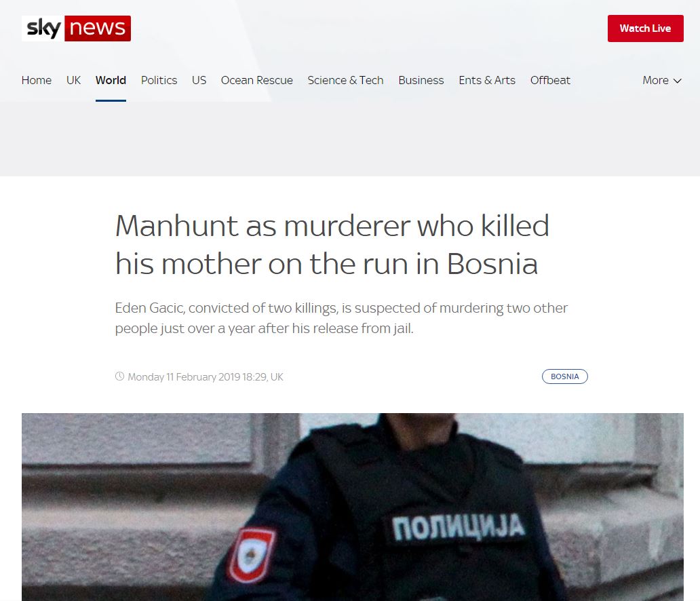Open the Politics section
Screen dimensions: 700x601
click(159, 80)
